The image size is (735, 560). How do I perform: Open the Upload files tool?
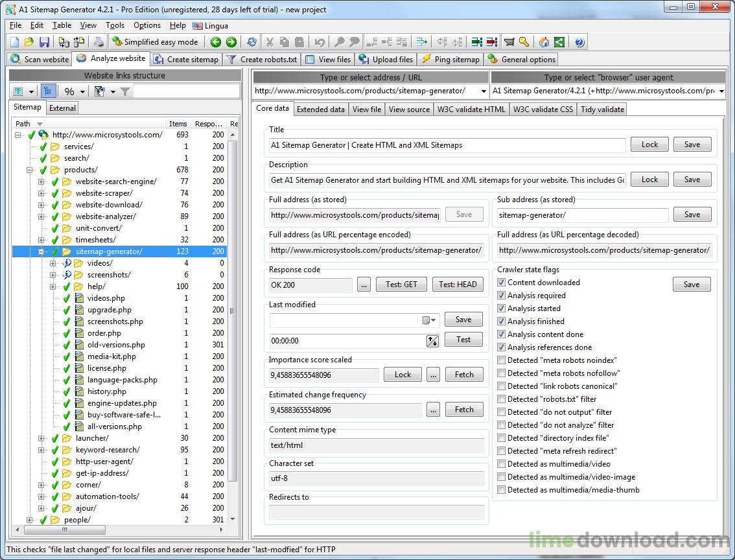click(364, 59)
